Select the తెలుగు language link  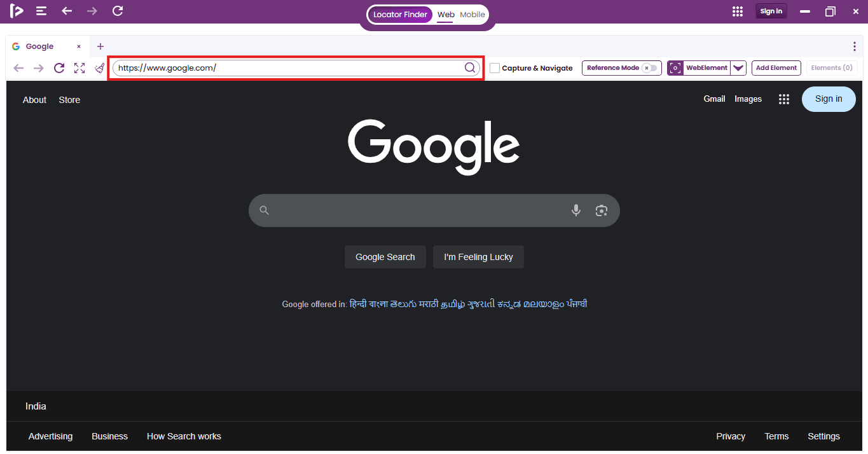click(403, 304)
